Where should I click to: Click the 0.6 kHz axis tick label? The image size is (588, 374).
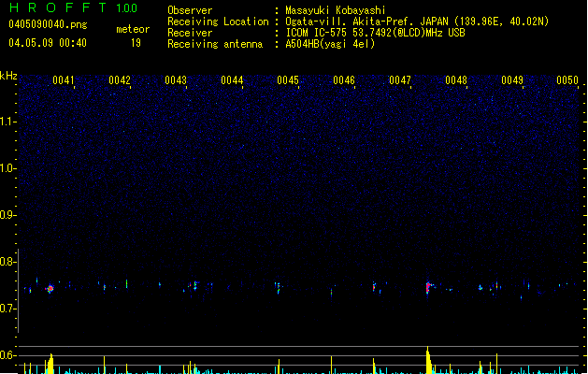point(7,355)
